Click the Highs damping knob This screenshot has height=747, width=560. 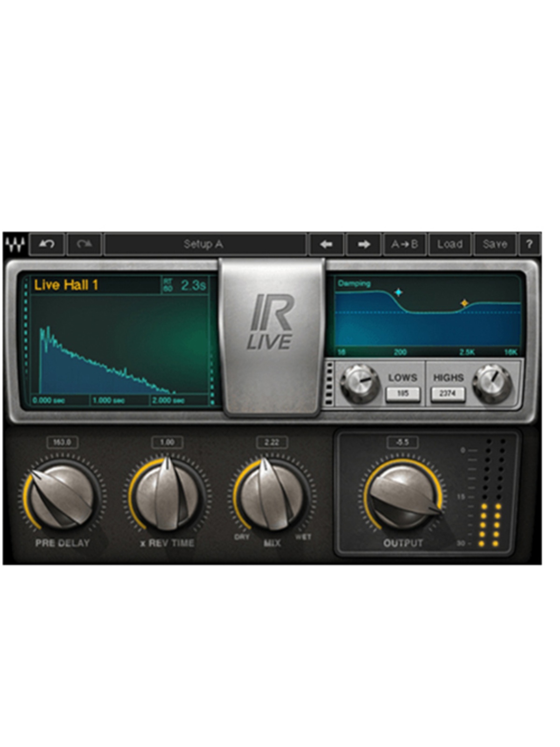(492, 383)
